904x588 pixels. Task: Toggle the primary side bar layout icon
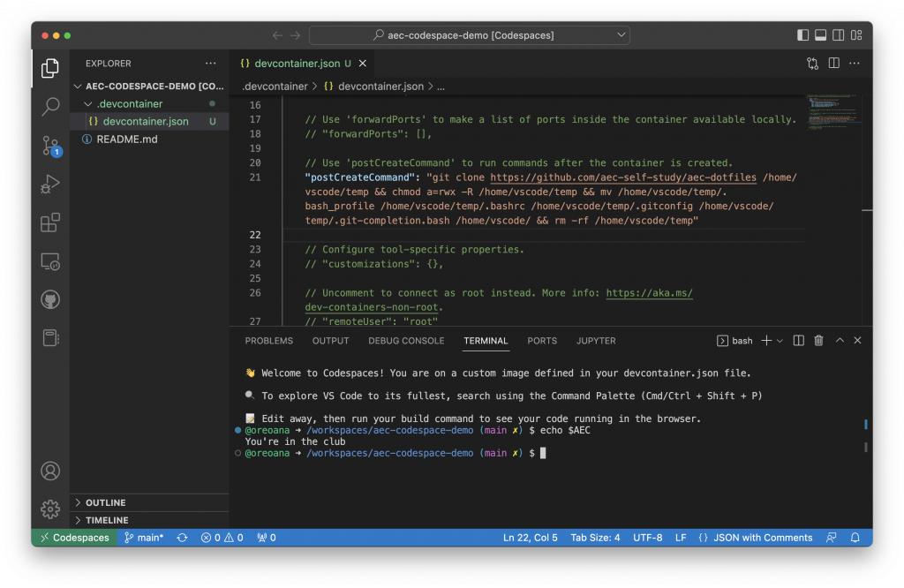(802, 35)
